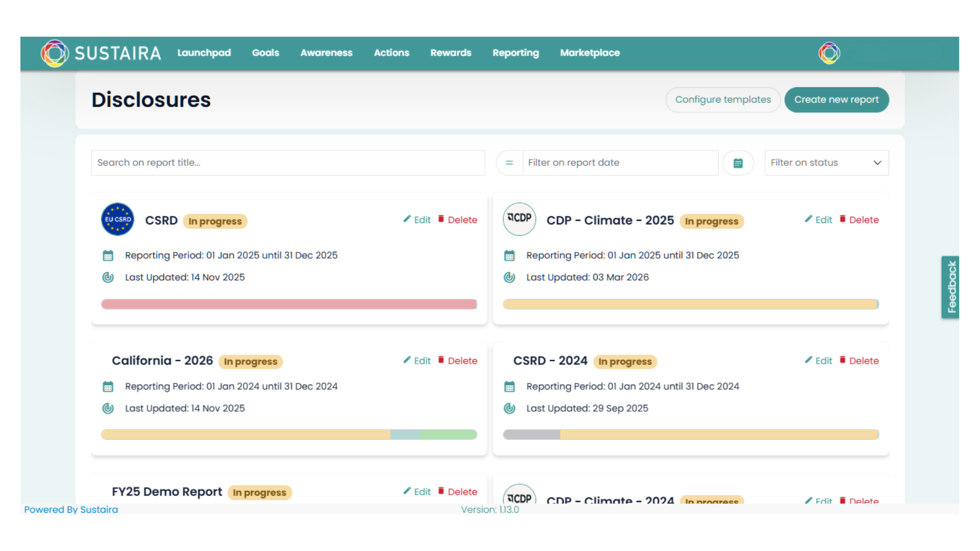Click the EU CSRD badge icon

[117, 219]
